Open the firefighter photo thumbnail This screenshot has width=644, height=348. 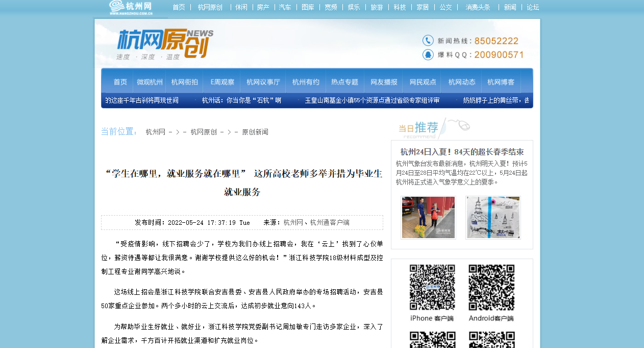428,218
